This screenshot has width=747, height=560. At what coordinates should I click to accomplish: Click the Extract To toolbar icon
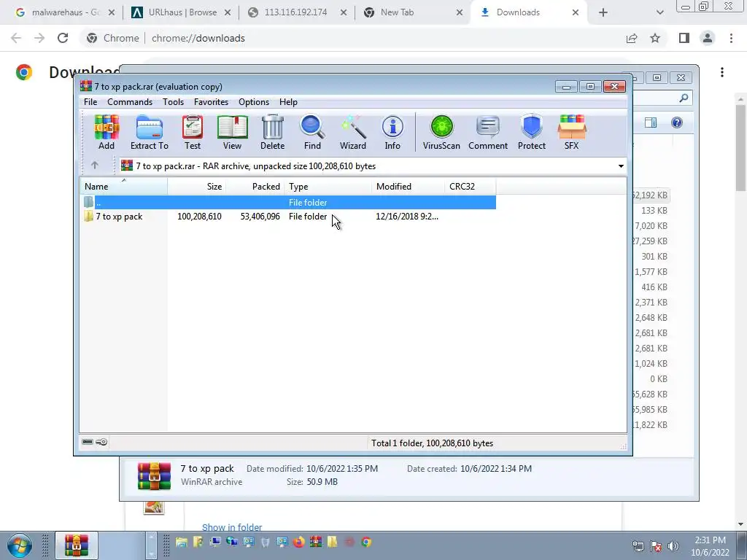point(149,133)
